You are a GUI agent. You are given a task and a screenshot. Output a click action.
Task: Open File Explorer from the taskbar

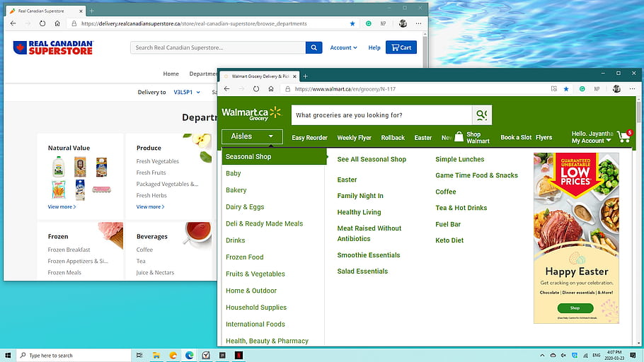156,356
